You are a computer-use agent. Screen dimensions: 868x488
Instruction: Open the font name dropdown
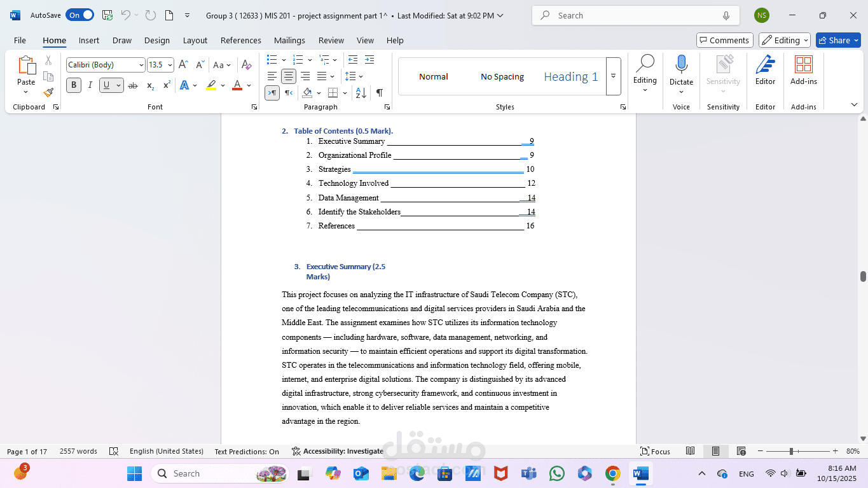[x=141, y=65]
